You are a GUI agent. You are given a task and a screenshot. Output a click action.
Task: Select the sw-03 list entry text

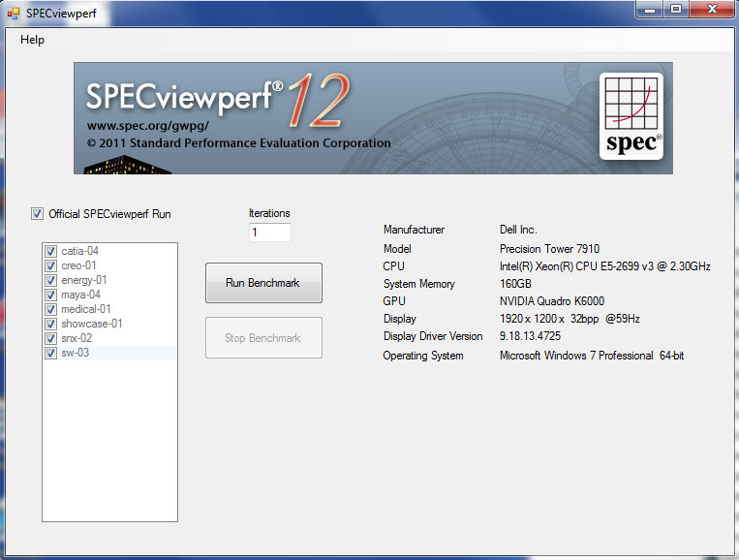[75, 353]
